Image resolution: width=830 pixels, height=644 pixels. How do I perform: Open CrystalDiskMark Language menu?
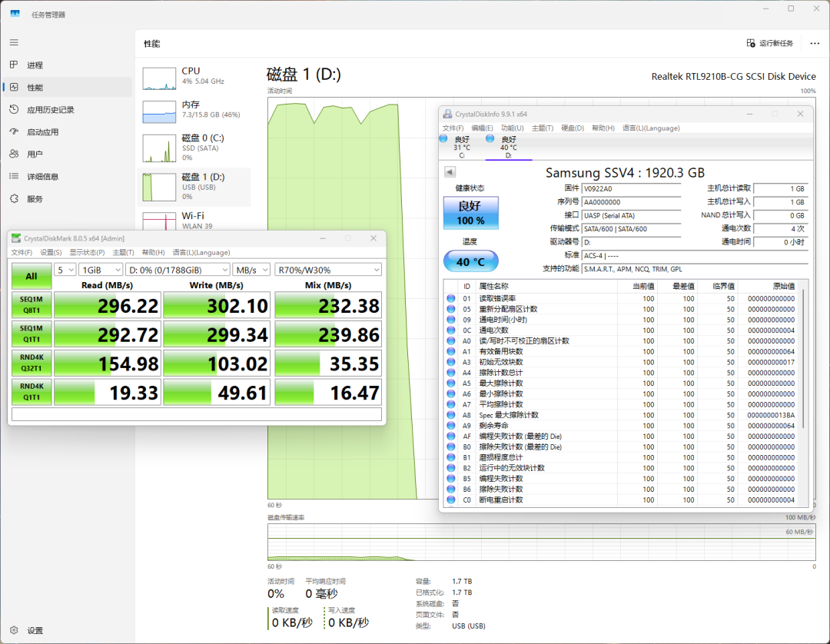coord(201,252)
